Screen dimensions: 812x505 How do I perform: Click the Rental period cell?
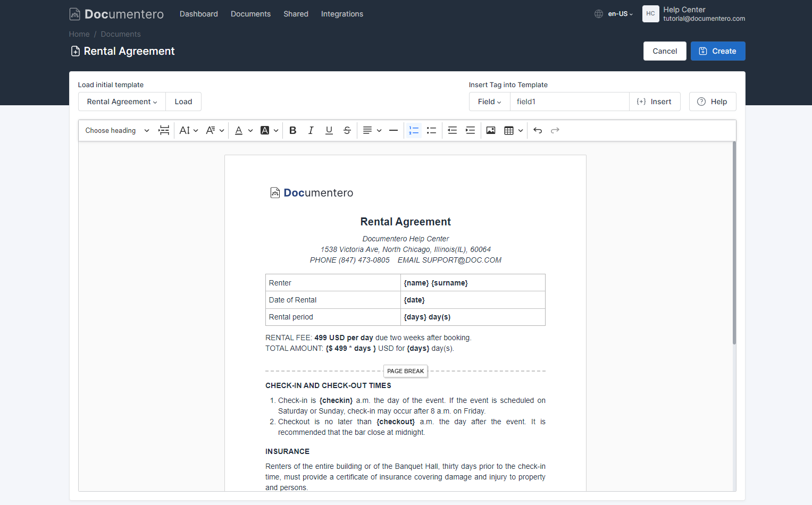click(333, 317)
